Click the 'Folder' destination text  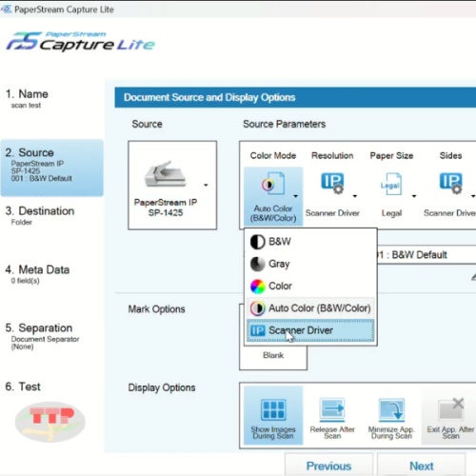point(22,222)
